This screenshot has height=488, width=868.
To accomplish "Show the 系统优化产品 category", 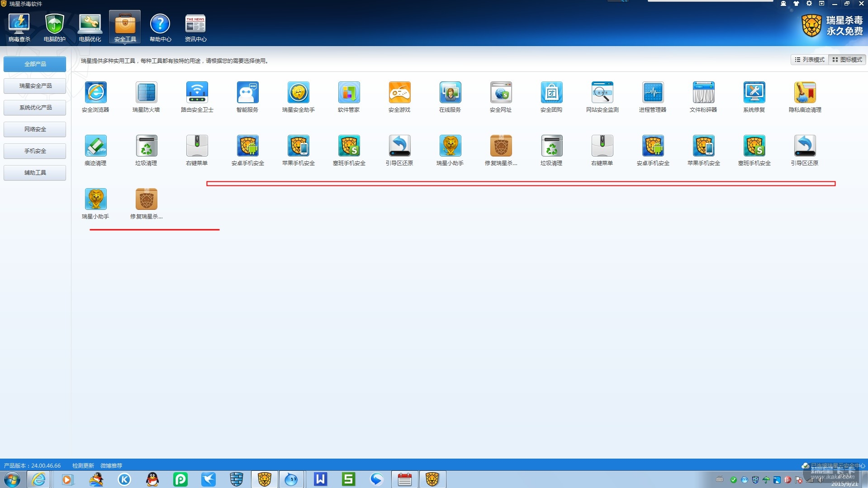I will click(35, 108).
